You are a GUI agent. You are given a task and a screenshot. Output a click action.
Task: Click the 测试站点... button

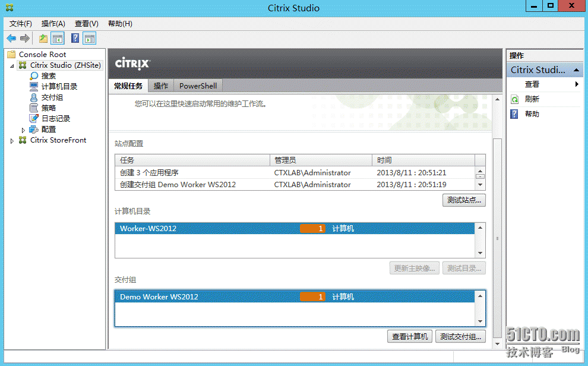[464, 200]
